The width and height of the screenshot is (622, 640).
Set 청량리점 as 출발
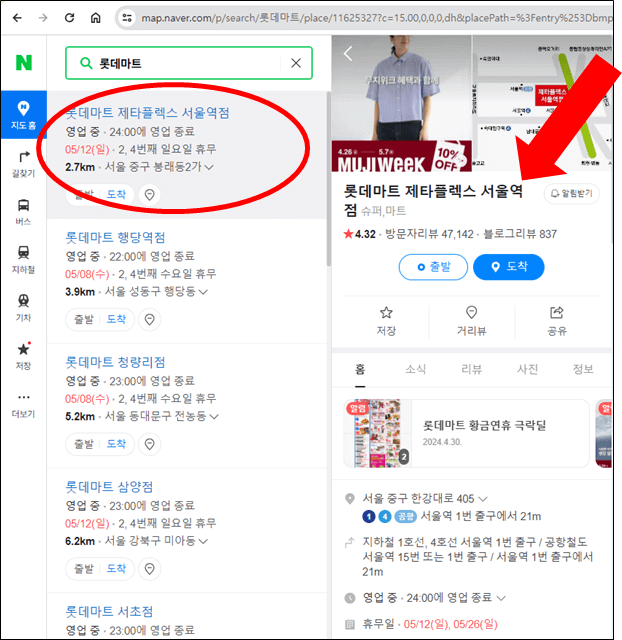tap(84, 444)
